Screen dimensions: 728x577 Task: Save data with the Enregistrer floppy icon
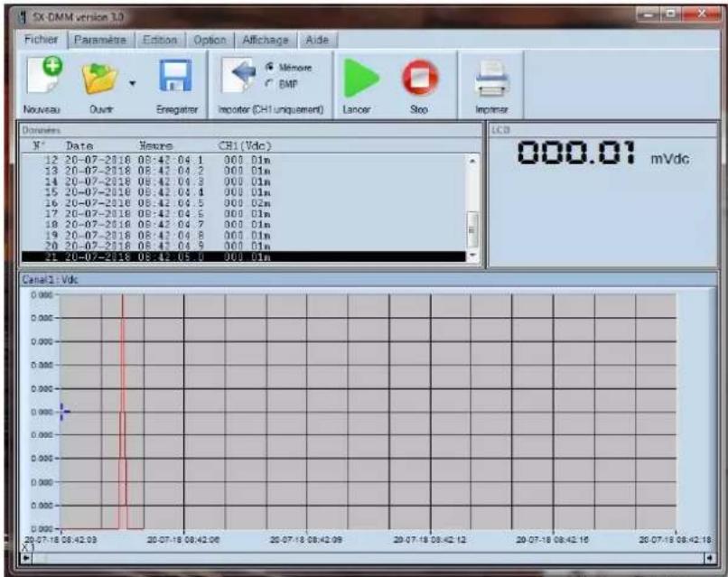(176, 76)
